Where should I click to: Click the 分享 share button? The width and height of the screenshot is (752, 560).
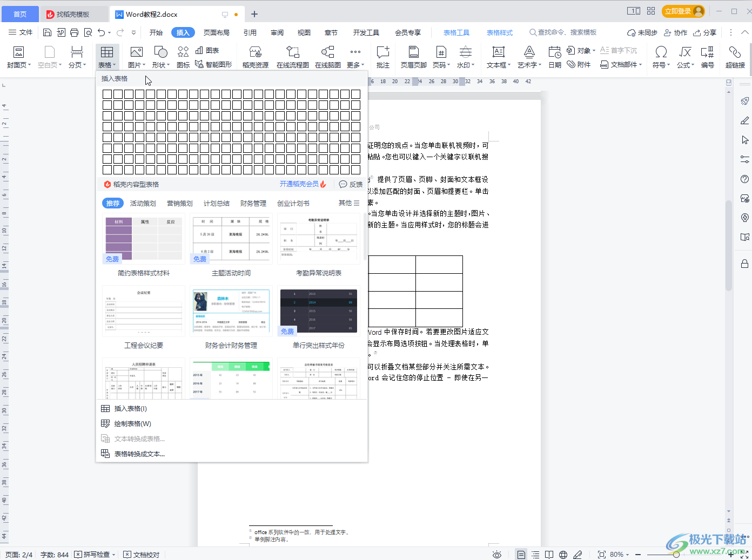pyautogui.click(x=705, y=32)
